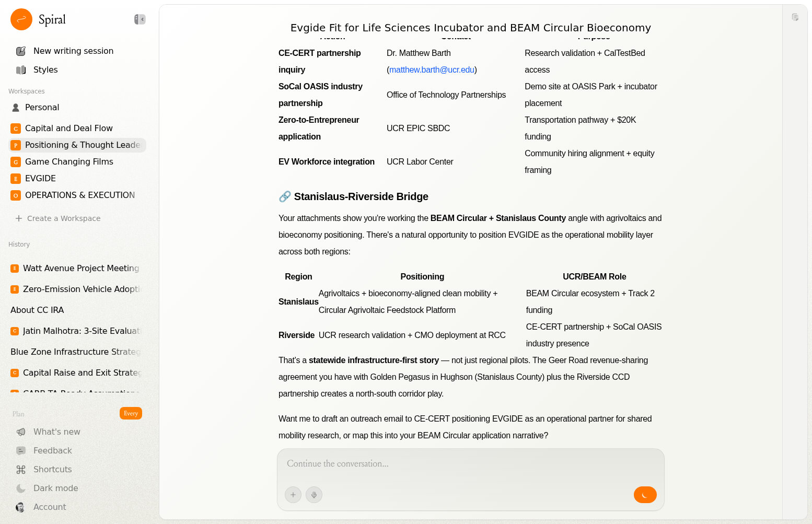Open the Shortcuts menu item
This screenshot has height=524, width=812.
coord(52,469)
